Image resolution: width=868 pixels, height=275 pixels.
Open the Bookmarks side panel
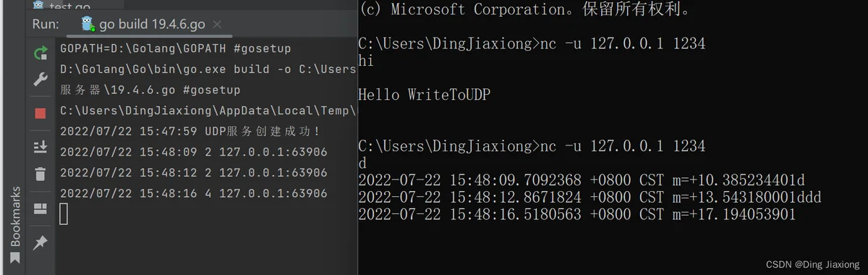tap(15, 217)
